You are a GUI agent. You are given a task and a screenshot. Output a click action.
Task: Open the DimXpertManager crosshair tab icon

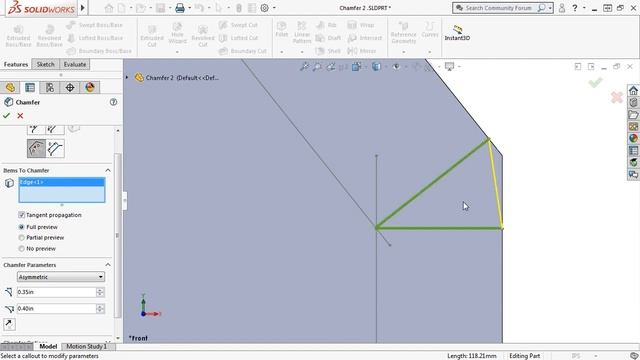point(70,87)
